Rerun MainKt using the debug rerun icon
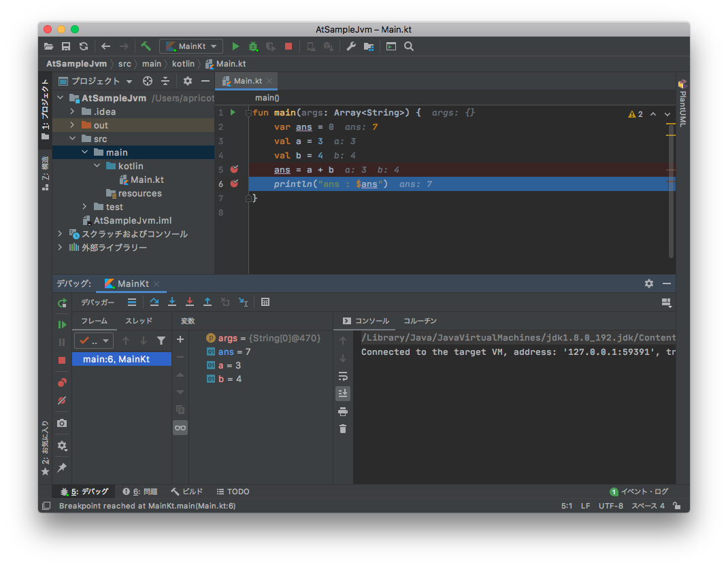The width and height of the screenshot is (728, 567). pos(62,303)
